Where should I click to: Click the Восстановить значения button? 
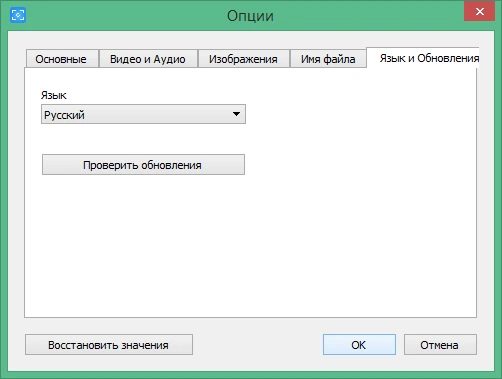pos(109,345)
